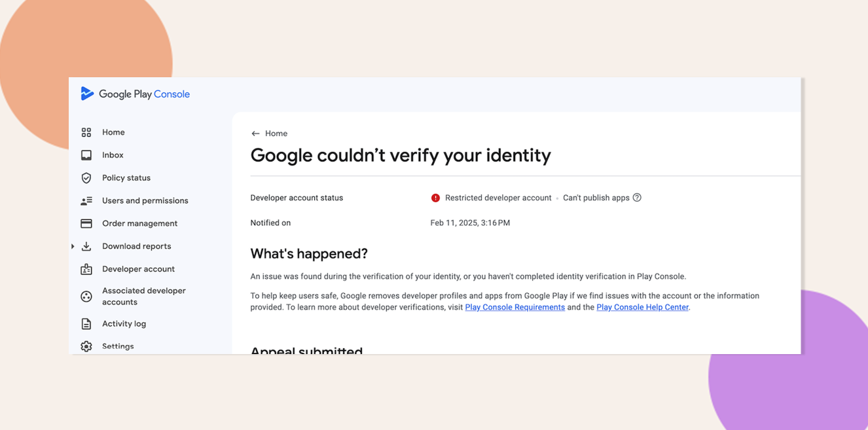Click the Users and permissions icon
This screenshot has width=868, height=430.
pos(86,201)
